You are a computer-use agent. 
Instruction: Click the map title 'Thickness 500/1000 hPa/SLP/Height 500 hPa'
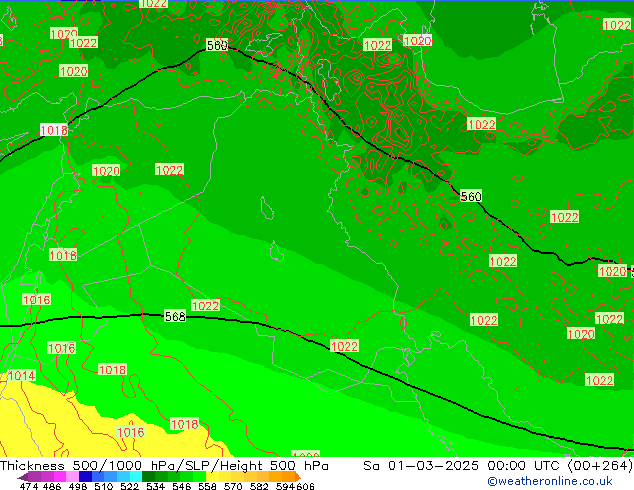click(164, 466)
